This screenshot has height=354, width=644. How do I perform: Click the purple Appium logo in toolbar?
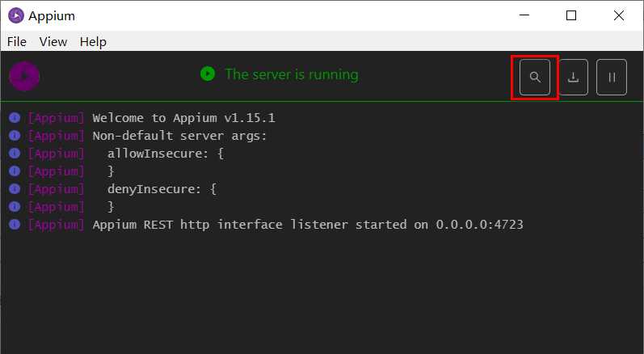click(x=24, y=76)
